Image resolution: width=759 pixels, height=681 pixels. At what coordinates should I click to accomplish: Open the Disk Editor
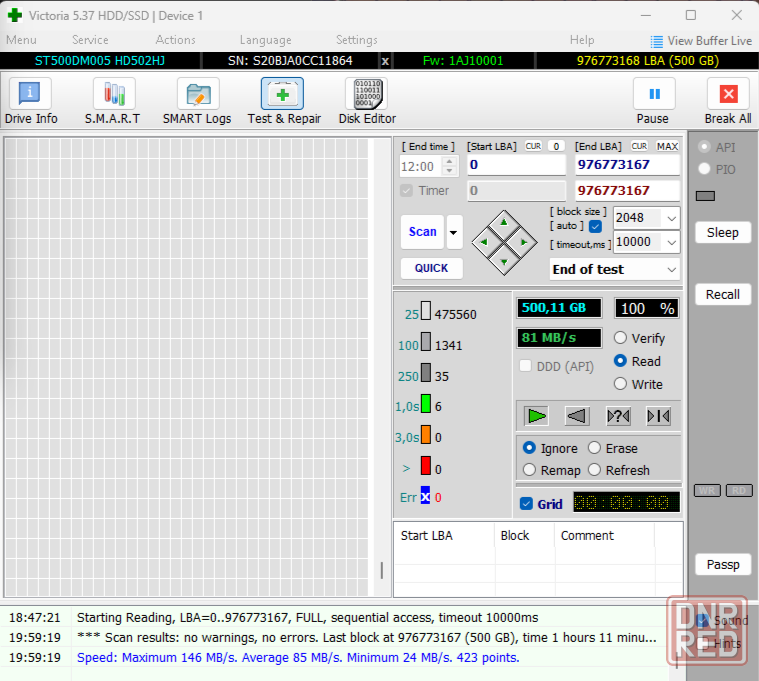pyautogui.click(x=366, y=95)
